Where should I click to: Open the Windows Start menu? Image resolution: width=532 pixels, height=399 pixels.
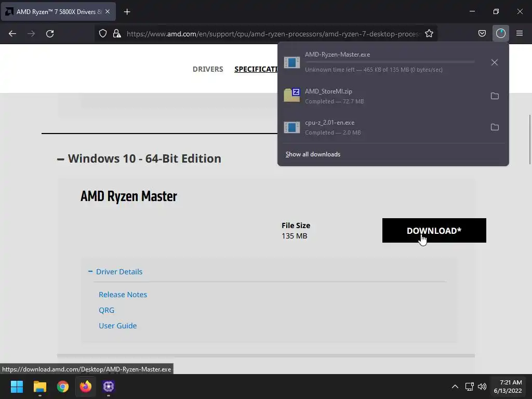(x=17, y=387)
